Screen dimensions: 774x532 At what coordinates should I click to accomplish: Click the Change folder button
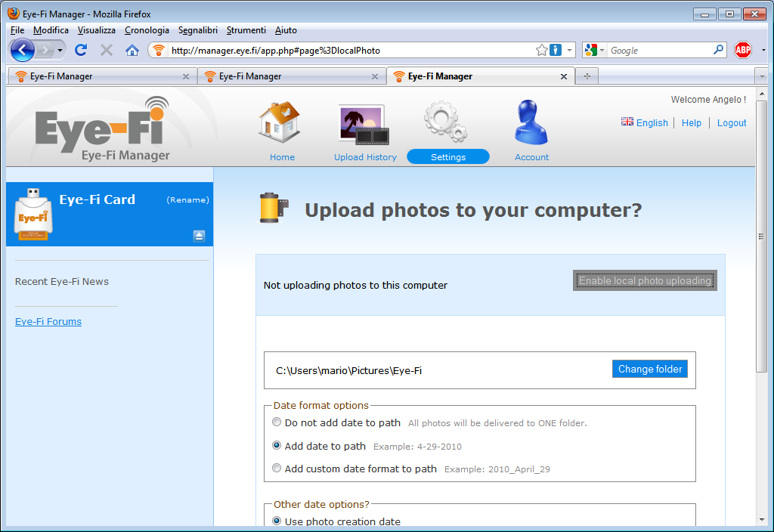click(x=649, y=369)
